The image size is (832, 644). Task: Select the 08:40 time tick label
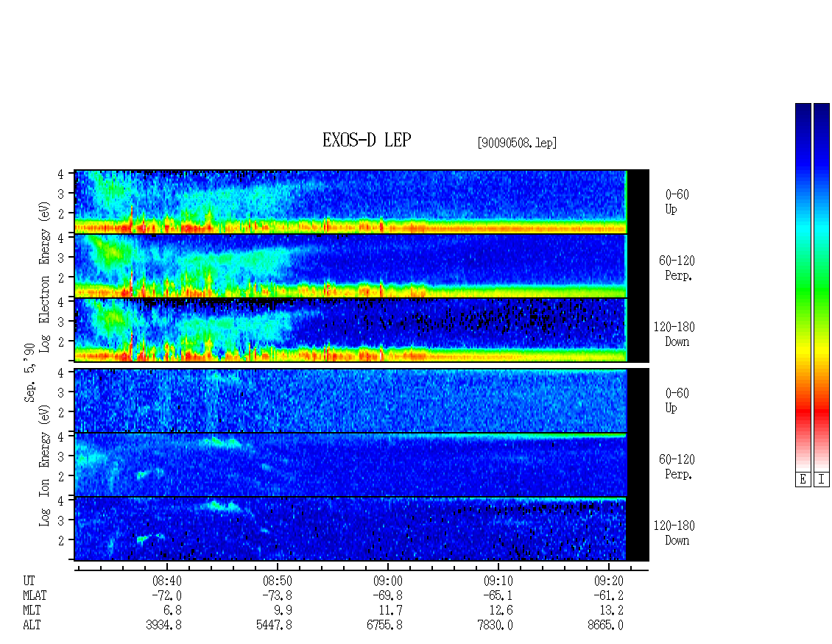point(167,581)
